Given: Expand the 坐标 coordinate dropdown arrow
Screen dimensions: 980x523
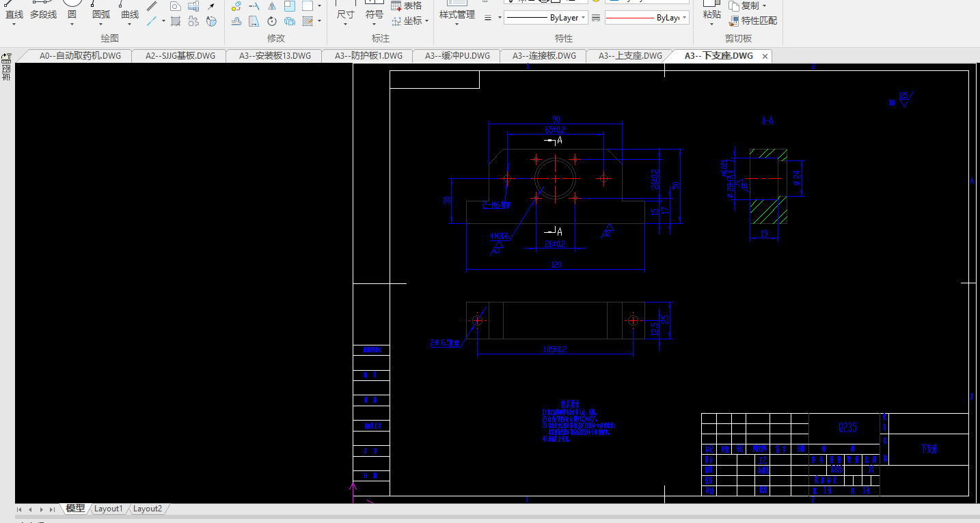Looking at the screenshot, I should tap(427, 21).
